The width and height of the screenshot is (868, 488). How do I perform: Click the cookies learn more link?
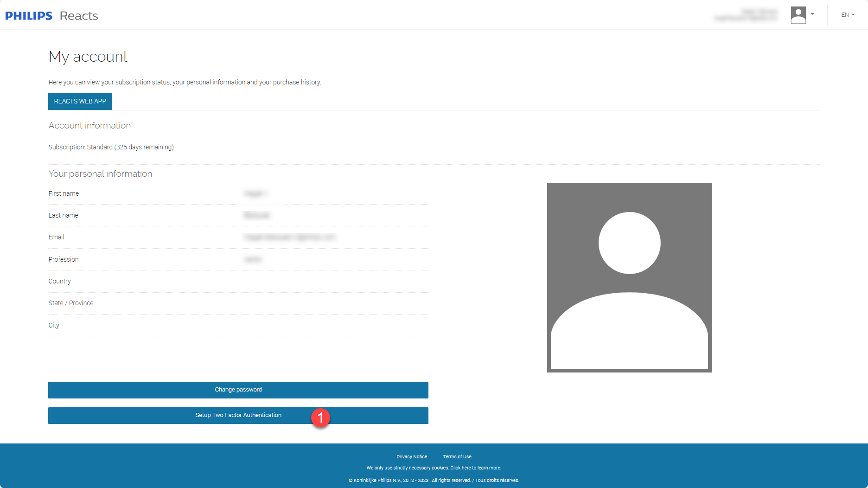476,468
